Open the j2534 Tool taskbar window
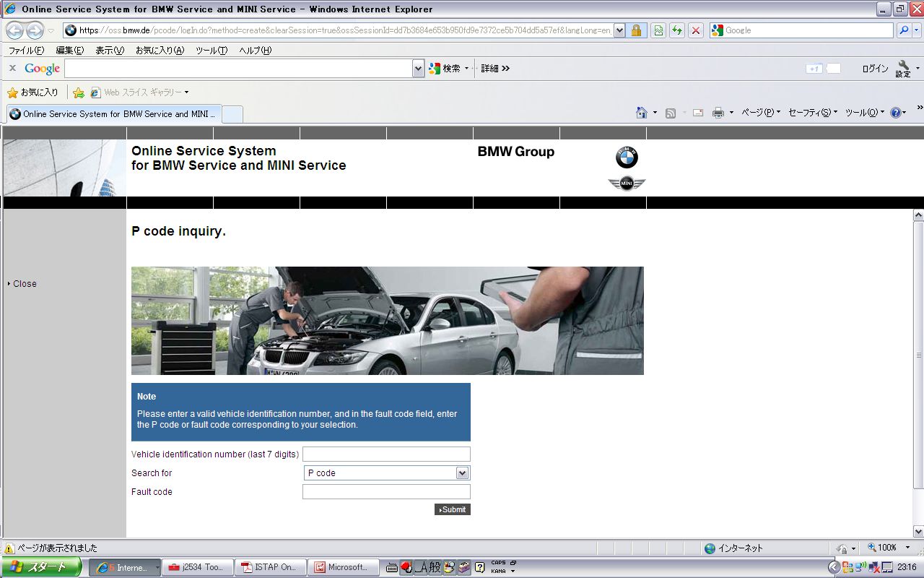This screenshot has height=578, width=924. click(197, 567)
